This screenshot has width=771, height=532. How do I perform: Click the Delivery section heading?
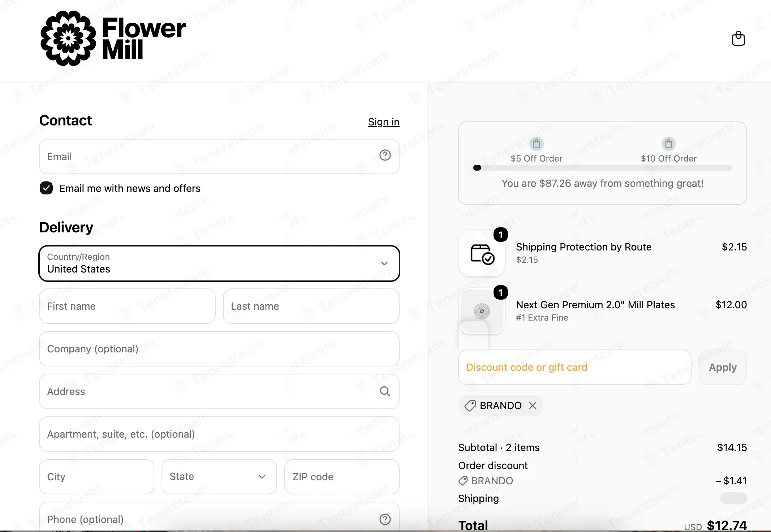tap(66, 227)
